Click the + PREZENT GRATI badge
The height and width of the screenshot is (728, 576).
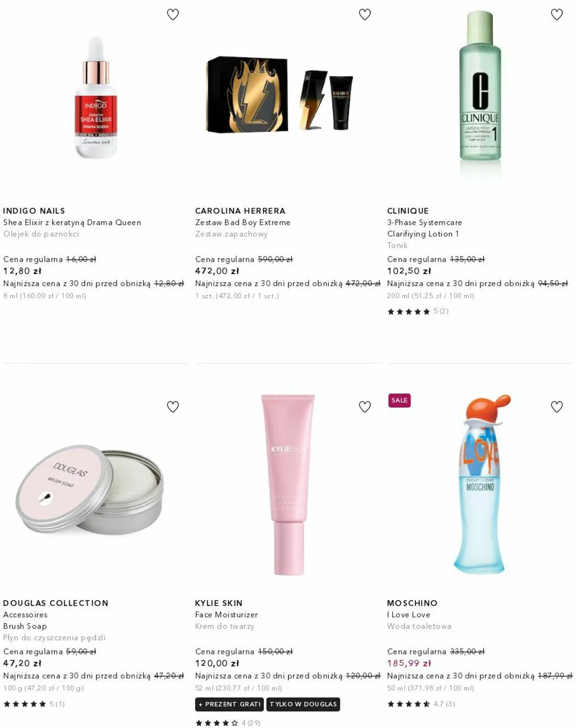coord(229,704)
